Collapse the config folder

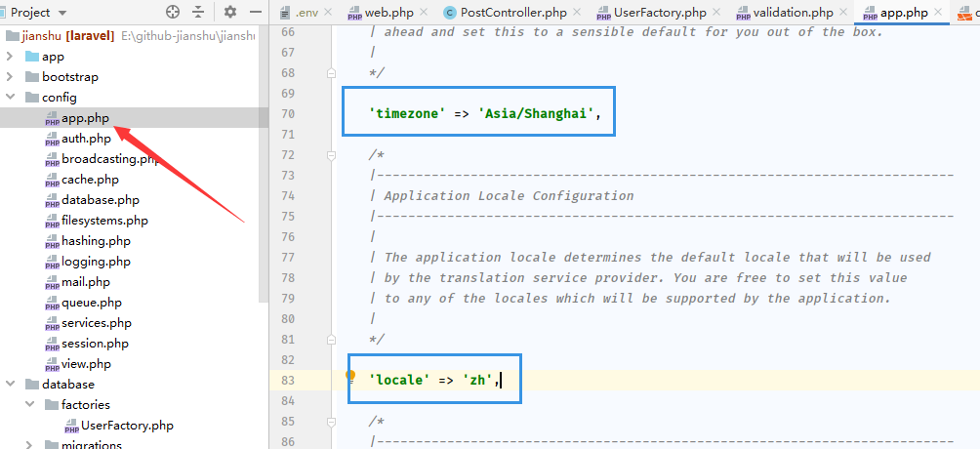pyautogui.click(x=10, y=98)
